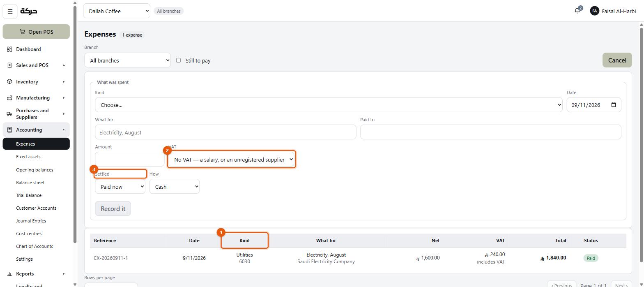Select the Expenses sidebar item
This screenshot has width=644, height=287.
[36, 144]
